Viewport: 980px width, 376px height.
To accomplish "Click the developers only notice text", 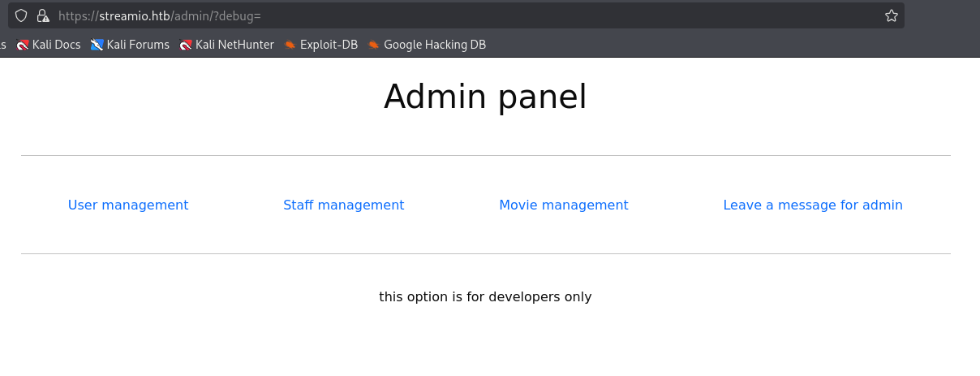I will 485,296.
